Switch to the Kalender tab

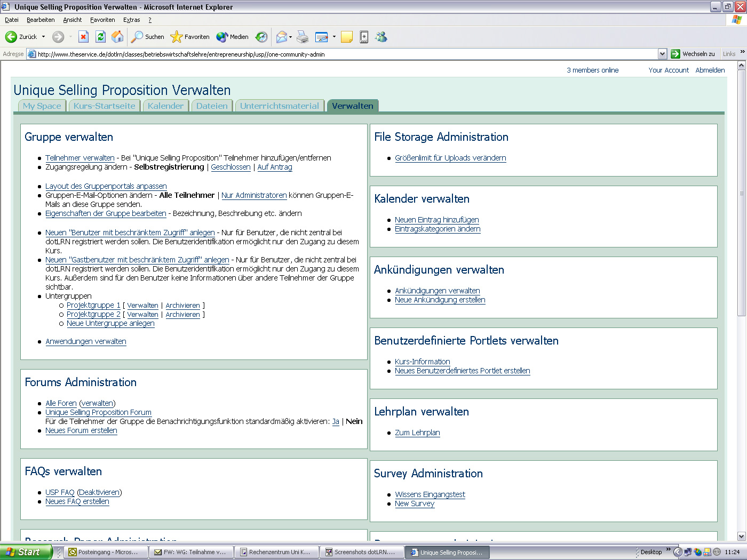pos(165,106)
